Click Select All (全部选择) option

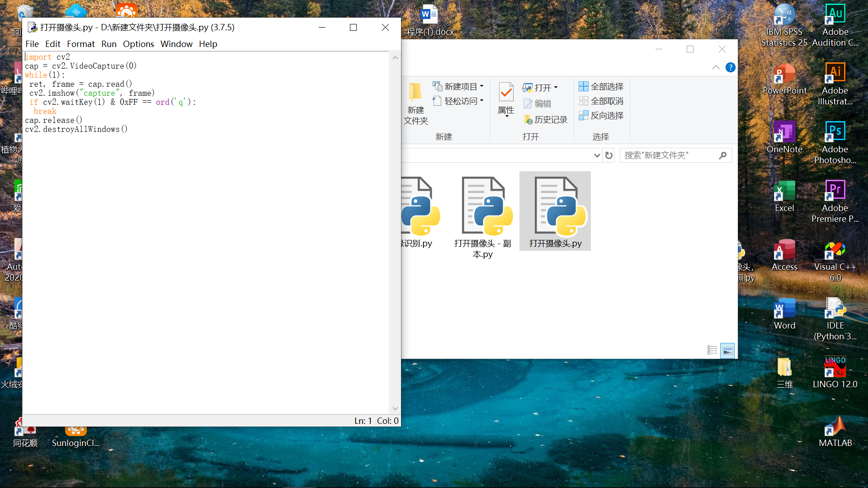pyautogui.click(x=601, y=86)
